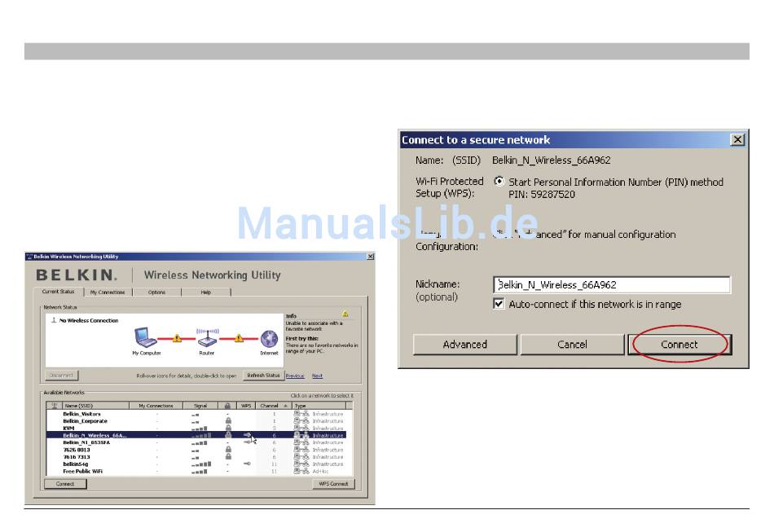Click the My Computer laptop icon
The height and width of the screenshot is (532, 774).
tap(147, 336)
